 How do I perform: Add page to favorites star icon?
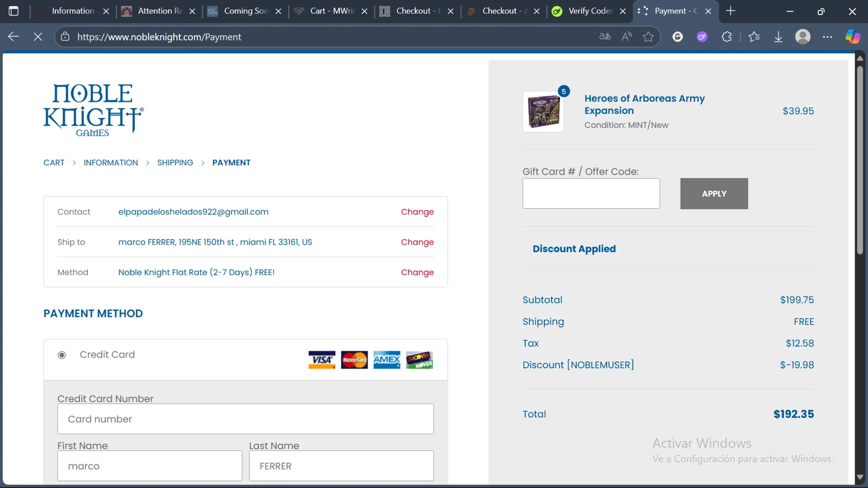click(x=648, y=36)
